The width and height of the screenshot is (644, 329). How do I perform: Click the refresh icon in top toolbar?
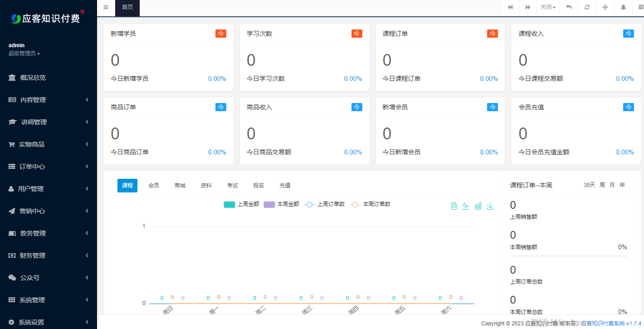click(x=586, y=8)
